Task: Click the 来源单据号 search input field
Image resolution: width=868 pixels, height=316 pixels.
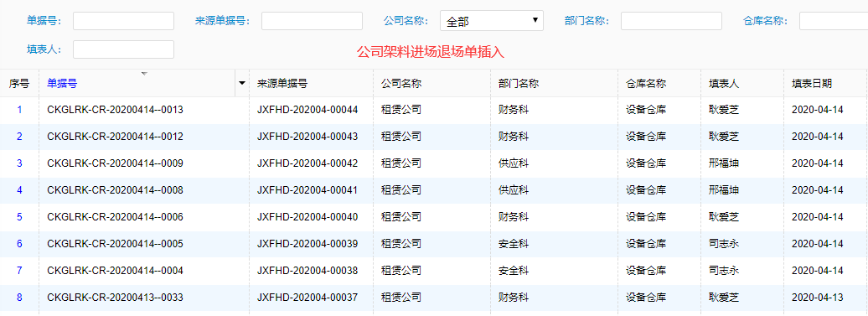Action: (312, 21)
